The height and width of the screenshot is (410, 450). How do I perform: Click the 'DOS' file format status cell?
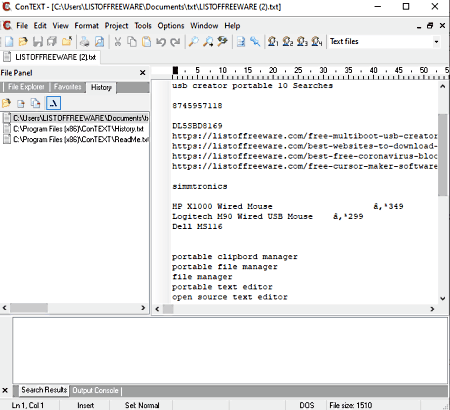[x=307, y=405]
